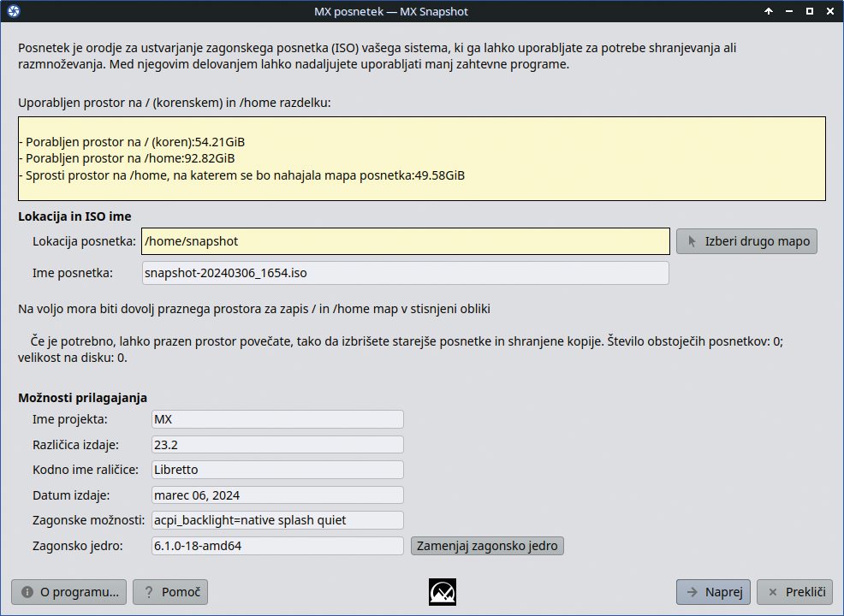Screen dimensions: 844x616
Task: Maximize the MX Snapshot window
Action: (810, 11)
